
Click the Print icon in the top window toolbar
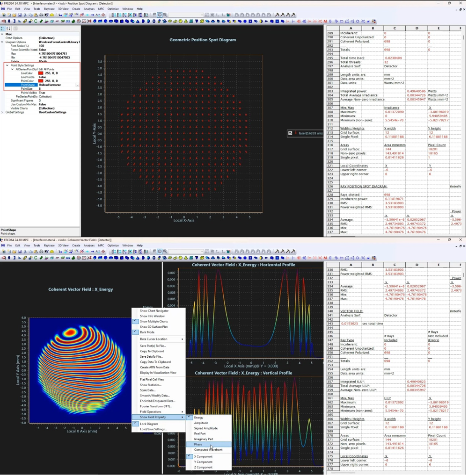[40, 15]
